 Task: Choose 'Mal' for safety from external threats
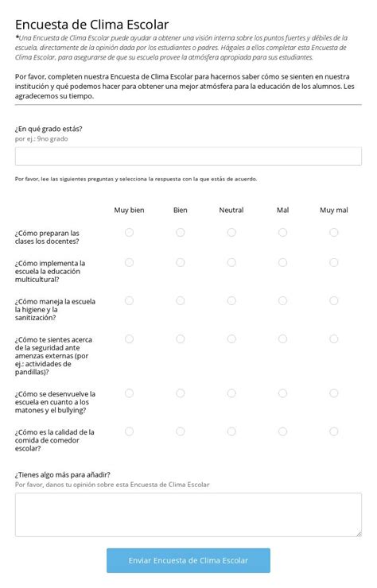pos(283,339)
